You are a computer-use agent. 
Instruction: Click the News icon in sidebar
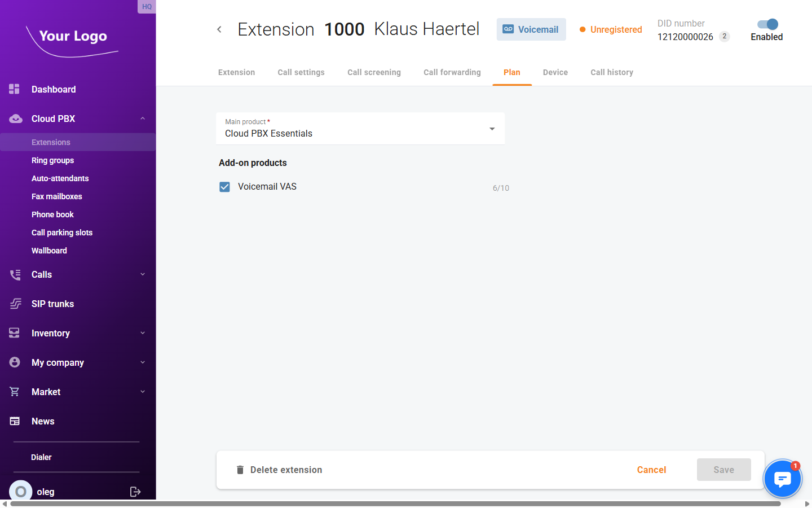pos(15,421)
